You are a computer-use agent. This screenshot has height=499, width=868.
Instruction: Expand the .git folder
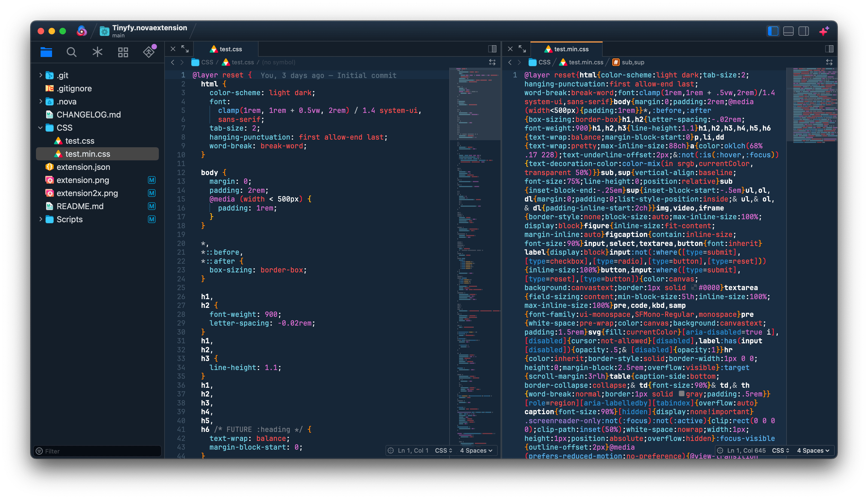pyautogui.click(x=40, y=75)
